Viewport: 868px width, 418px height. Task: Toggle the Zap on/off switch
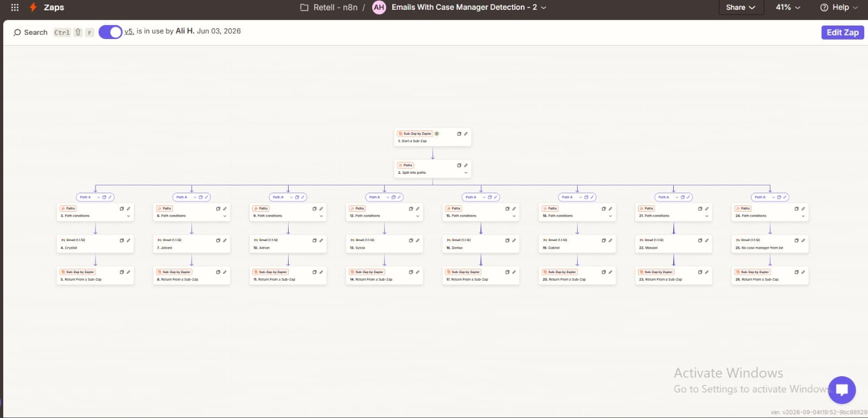tap(110, 32)
